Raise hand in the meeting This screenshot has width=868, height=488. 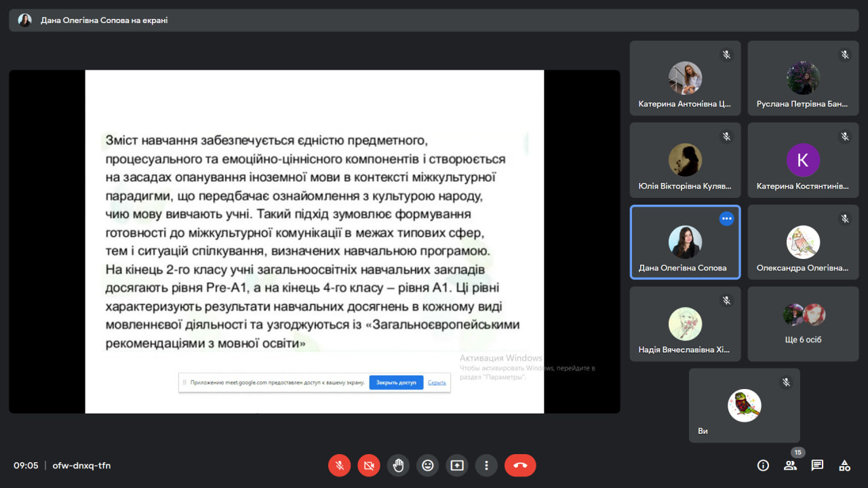399,466
